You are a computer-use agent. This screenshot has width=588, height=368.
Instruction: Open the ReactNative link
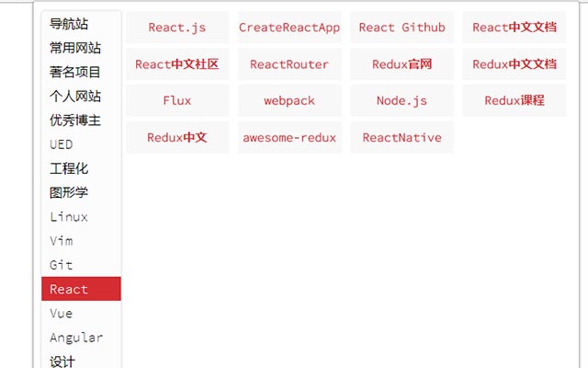[x=402, y=137]
